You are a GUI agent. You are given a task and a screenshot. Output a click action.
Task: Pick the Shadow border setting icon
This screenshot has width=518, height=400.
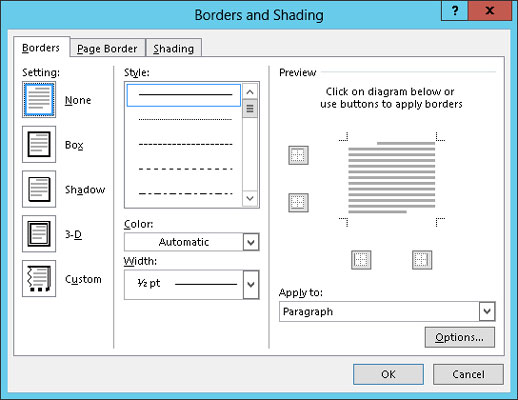(x=39, y=189)
